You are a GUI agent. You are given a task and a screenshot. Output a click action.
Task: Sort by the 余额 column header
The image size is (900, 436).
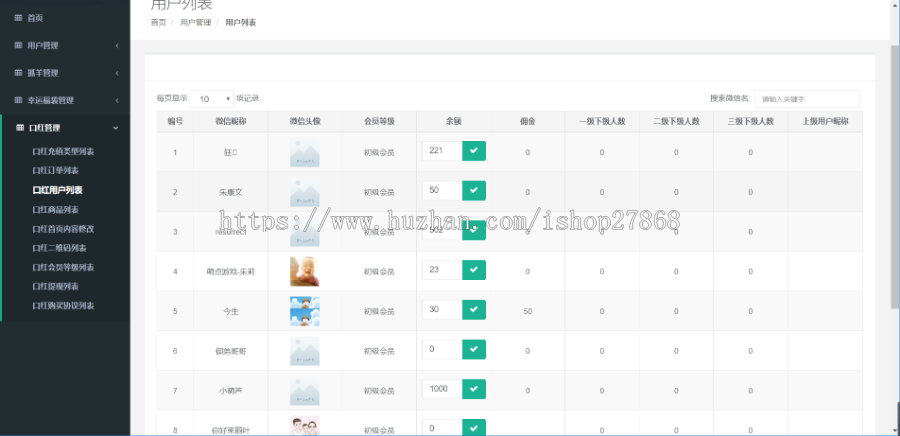(x=453, y=122)
